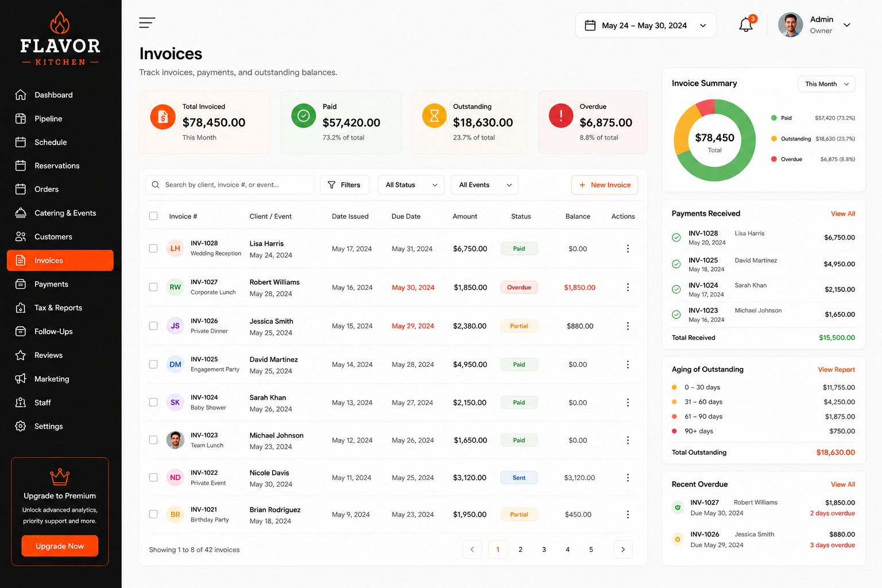Image resolution: width=882 pixels, height=588 pixels.
Task: Click the green Paid legend dot
Action: pyautogui.click(x=774, y=118)
